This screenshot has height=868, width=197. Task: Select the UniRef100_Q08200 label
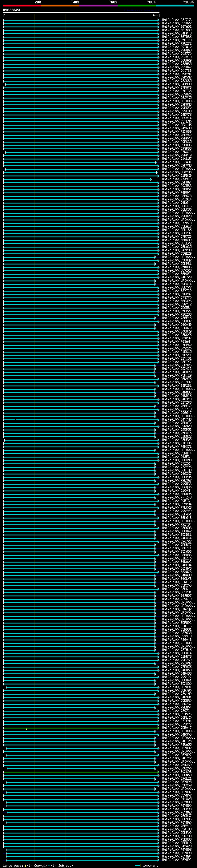[x=177, y=769]
